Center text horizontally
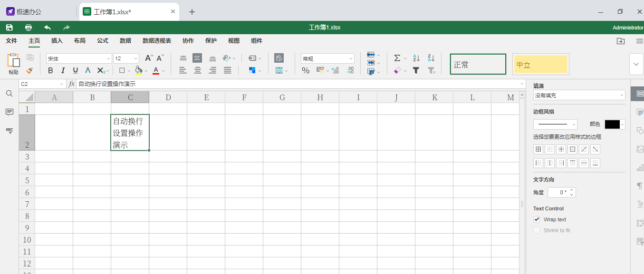Viewport: 644px width, 274px height. 198,70
